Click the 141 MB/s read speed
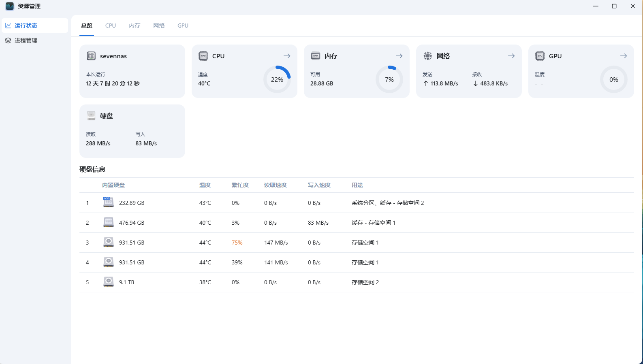Image resolution: width=643 pixels, height=364 pixels. (276, 262)
